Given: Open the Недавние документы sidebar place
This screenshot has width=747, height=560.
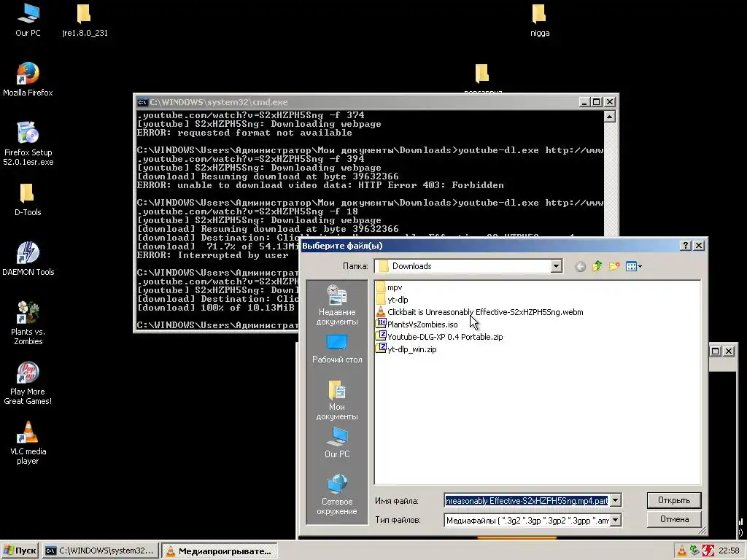Looking at the screenshot, I should point(337,306).
